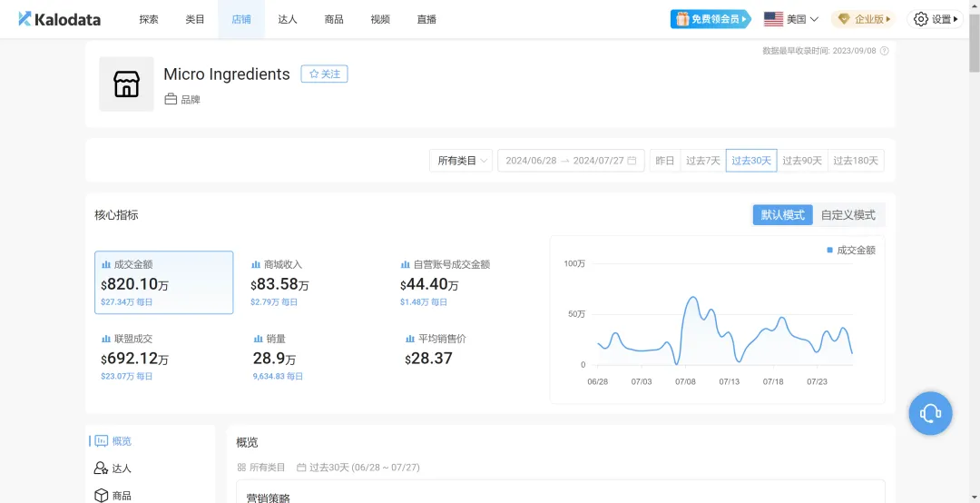Image resolution: width=980 pixels, height=503 pixels.
Task: Select the 过去30天 time range
Action: pos(751,161)
